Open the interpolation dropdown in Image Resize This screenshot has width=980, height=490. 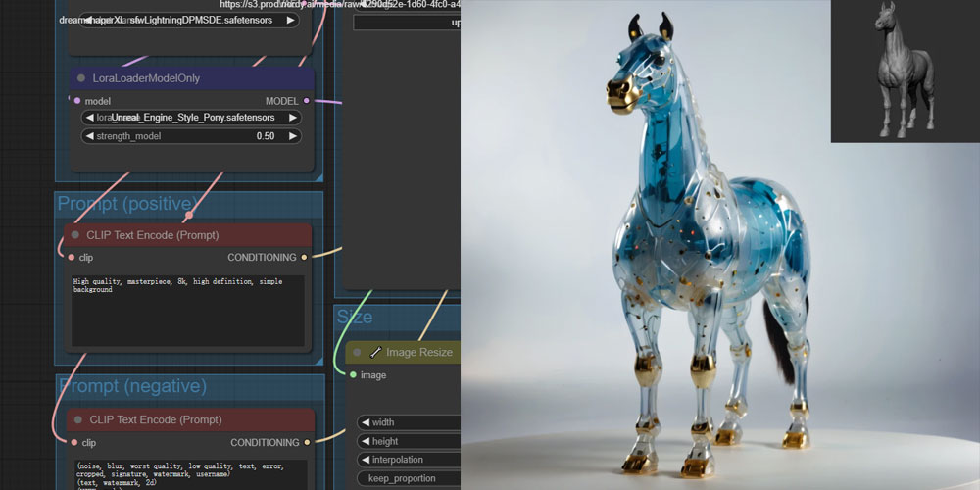(409, 460)
